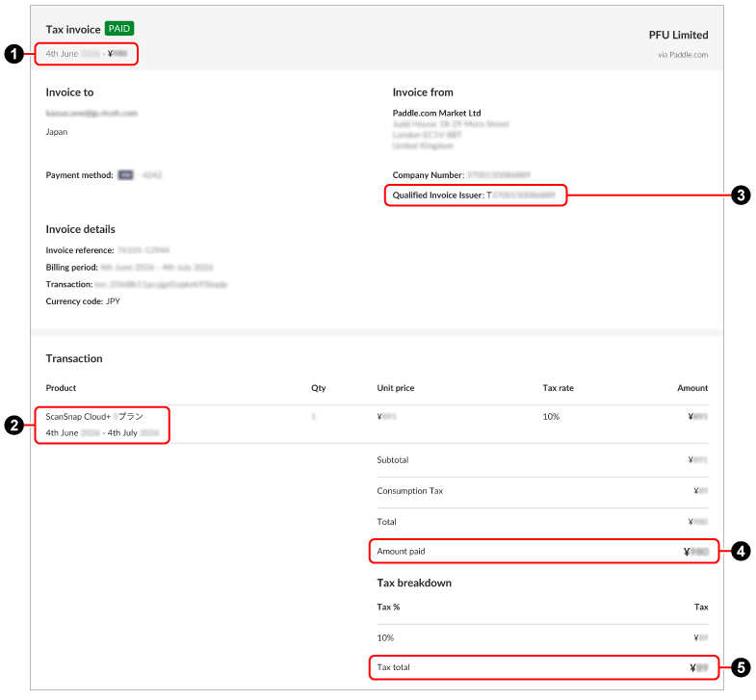Image resolution: width=756 pixels, height=700 pixels.
Task: Click the 'Unit price' column header
Action: click(x=396, y=388)
